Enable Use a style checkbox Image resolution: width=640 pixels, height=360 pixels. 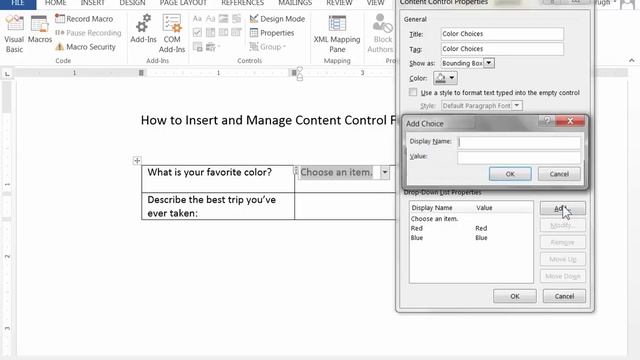[413, 92]
